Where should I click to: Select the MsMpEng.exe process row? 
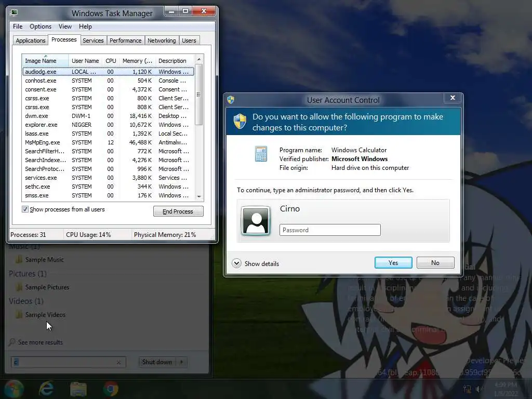pyautogui.click(x=108, y=142)
